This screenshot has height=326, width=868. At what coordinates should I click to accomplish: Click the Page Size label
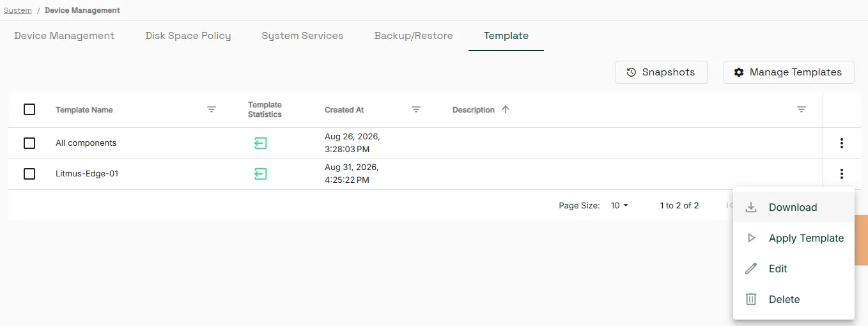[x=580, y=205]
